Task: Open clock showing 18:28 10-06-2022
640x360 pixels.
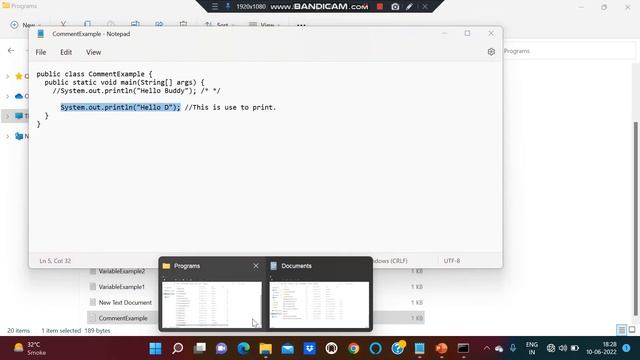Action: tap(601, 348)
